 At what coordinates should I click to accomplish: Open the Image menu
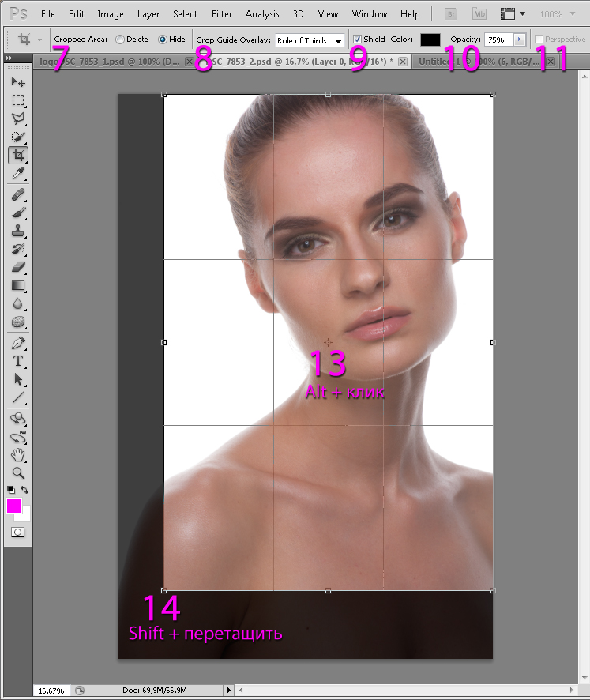tap(111, 14)
